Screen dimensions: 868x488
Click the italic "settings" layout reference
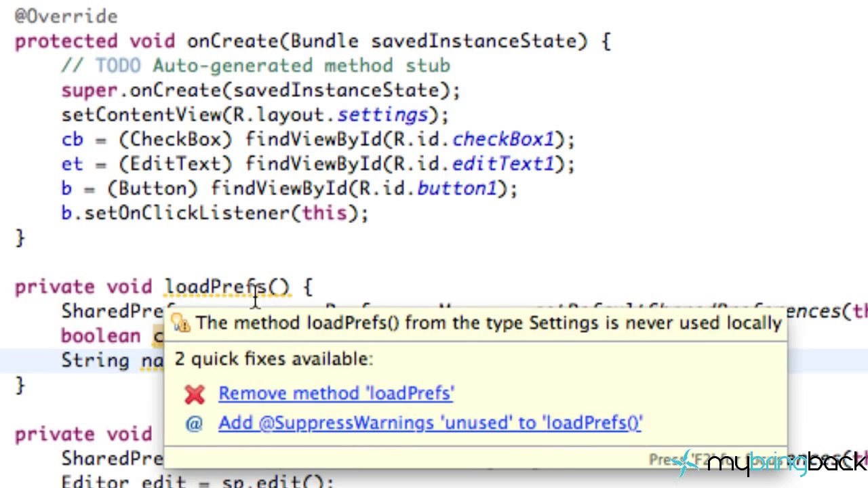tap(382, 115)
